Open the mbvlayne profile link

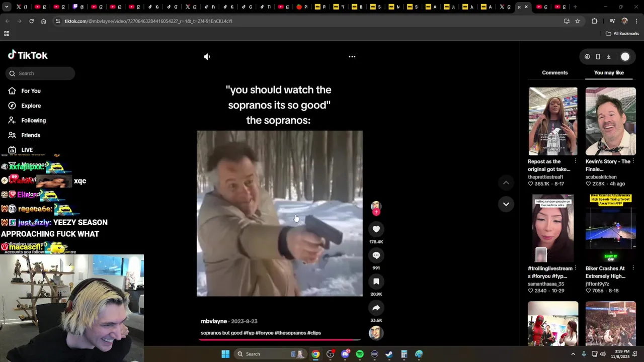click(214, 321)
